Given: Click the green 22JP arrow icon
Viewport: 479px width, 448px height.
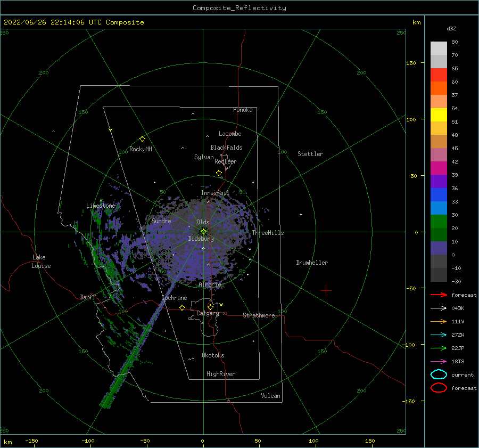Looking at the screenshot, I should pos(439,348).
